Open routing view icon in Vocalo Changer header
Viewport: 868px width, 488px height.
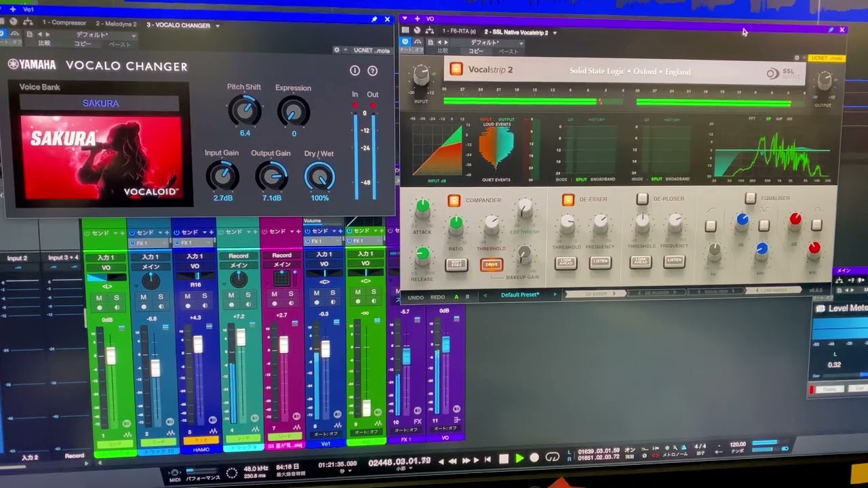tap(28, 22)
